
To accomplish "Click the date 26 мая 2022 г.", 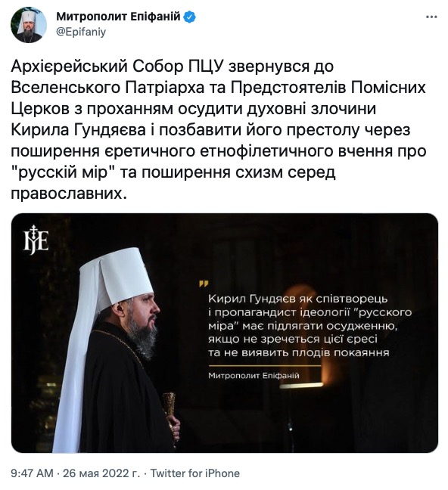I will coord(101,473).
